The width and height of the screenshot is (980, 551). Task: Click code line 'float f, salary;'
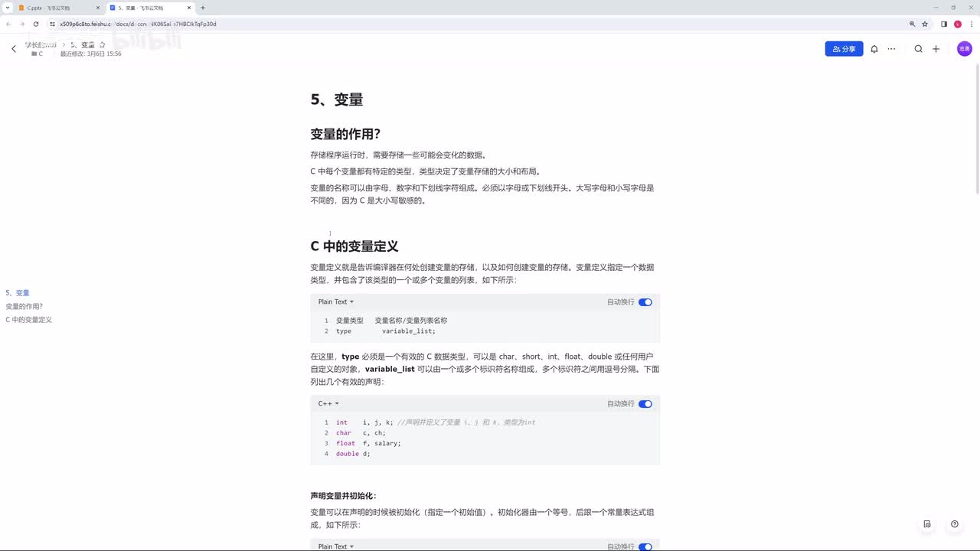[368, 443]
